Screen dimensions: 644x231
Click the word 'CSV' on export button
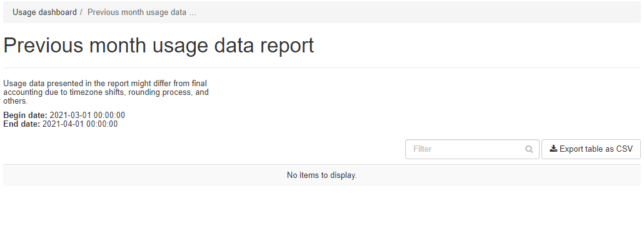(624, 149)
